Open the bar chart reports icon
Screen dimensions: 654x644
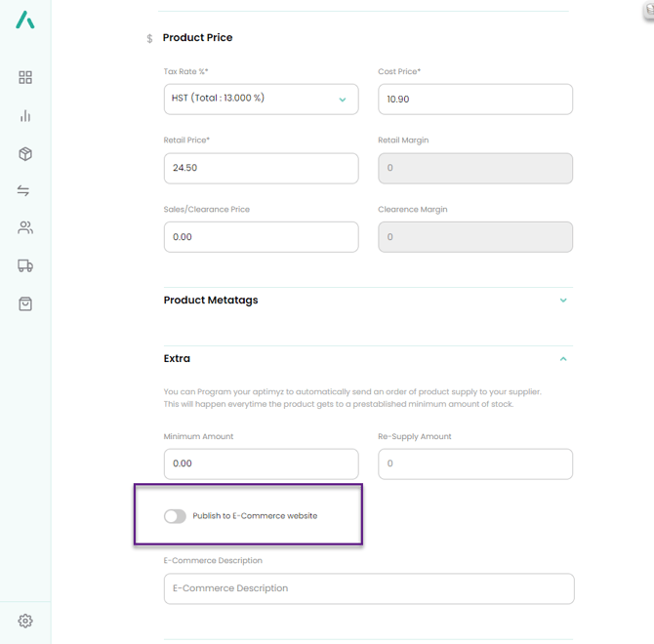pos(25,116)
